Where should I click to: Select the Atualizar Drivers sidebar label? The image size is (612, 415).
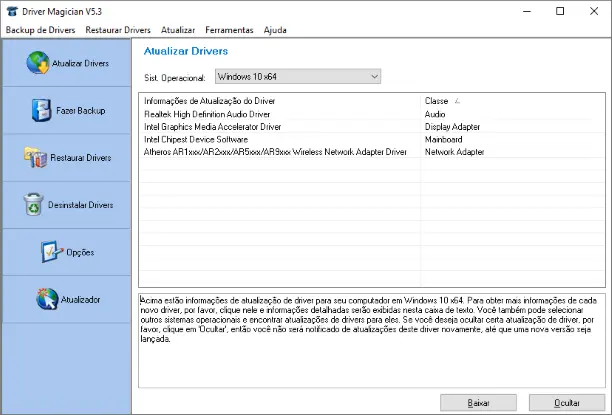click(80, 63)
